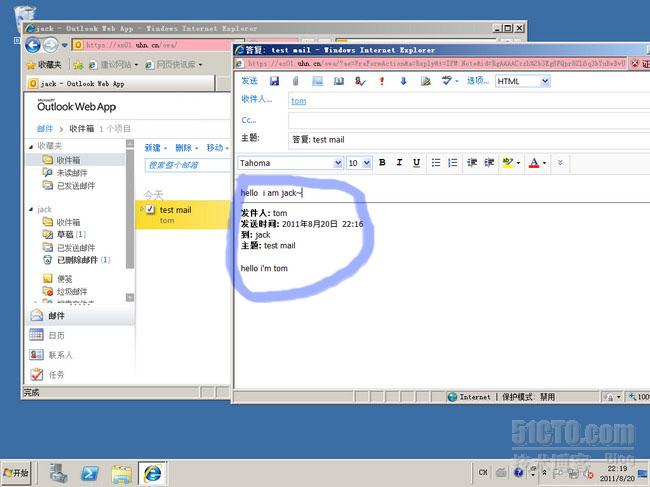650x487 pixels.
Task: Toggle underline formatting
Action: click(x=417, y=162)
